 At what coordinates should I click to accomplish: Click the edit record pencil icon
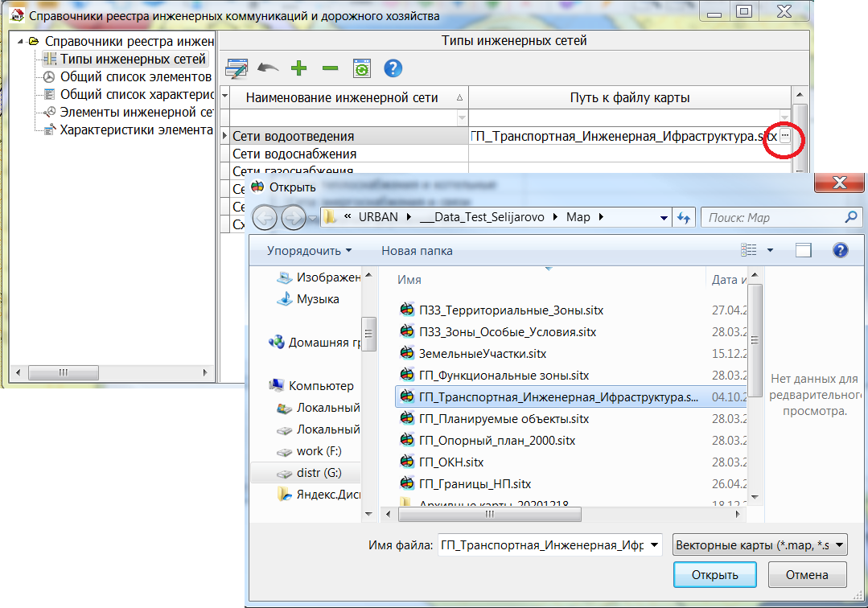[236, 68]
